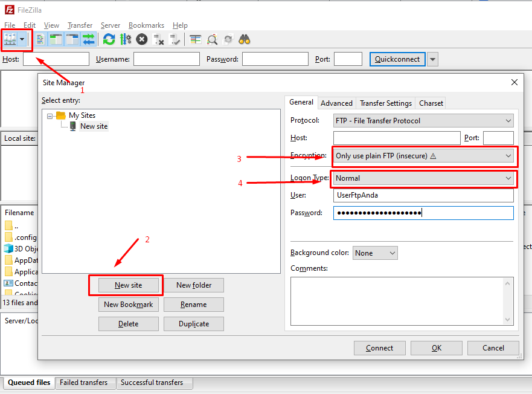Viewport: 532px width, 394px height.
Task: Click the New site button
Action: coord(129,285)
